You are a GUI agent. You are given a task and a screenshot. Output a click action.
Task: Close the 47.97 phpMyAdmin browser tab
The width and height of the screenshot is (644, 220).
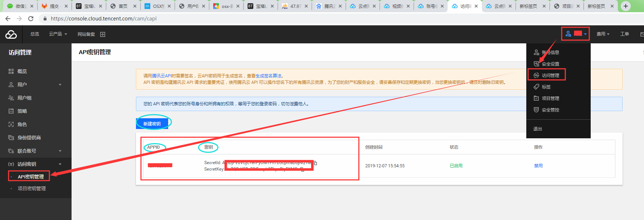(306, 6)
